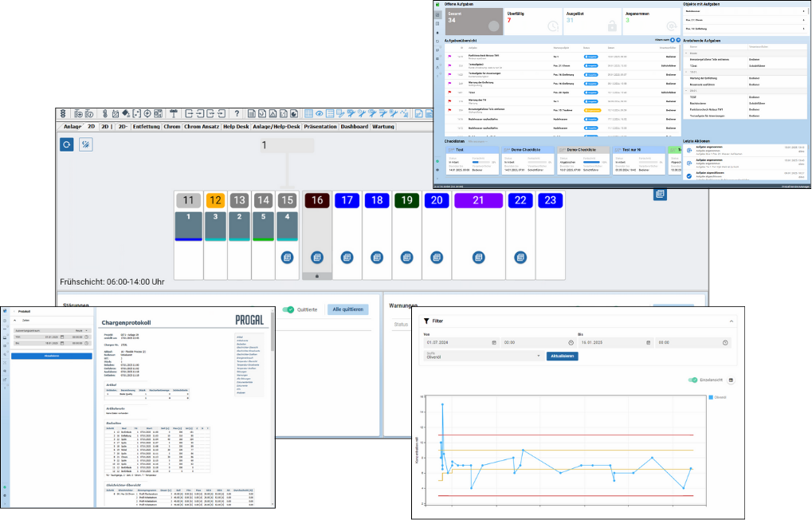
Task: Open the Stoffe dropdown showing Olivenöl
Action: pos(483,356)
